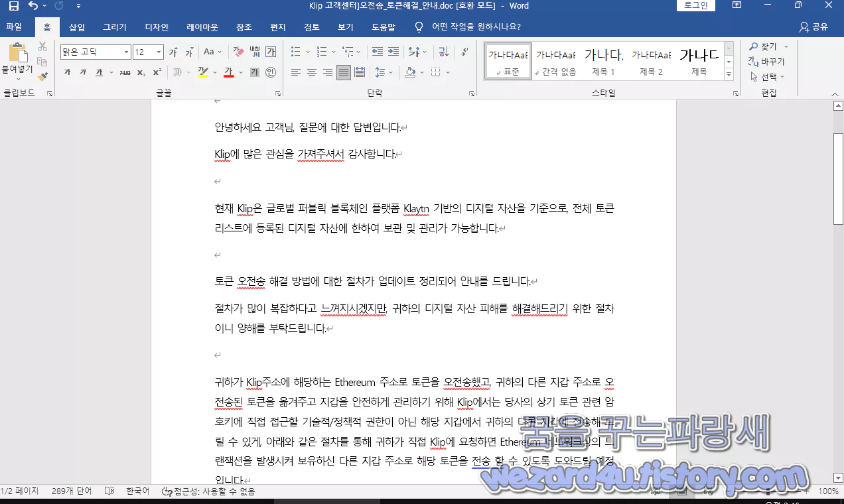
Task: Open the 검토 ribbon tab
Action: pos(311,27)
